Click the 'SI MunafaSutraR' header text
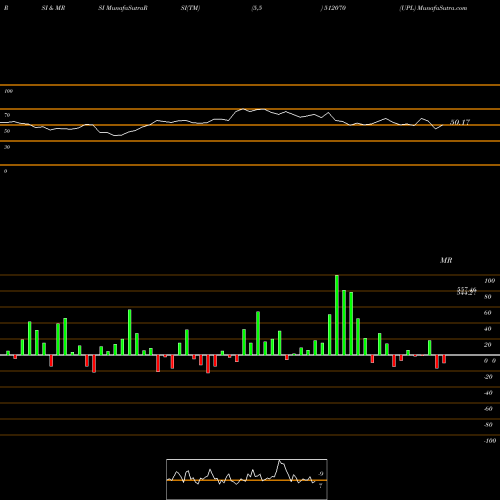500x500 pixels. coord(123,8)
